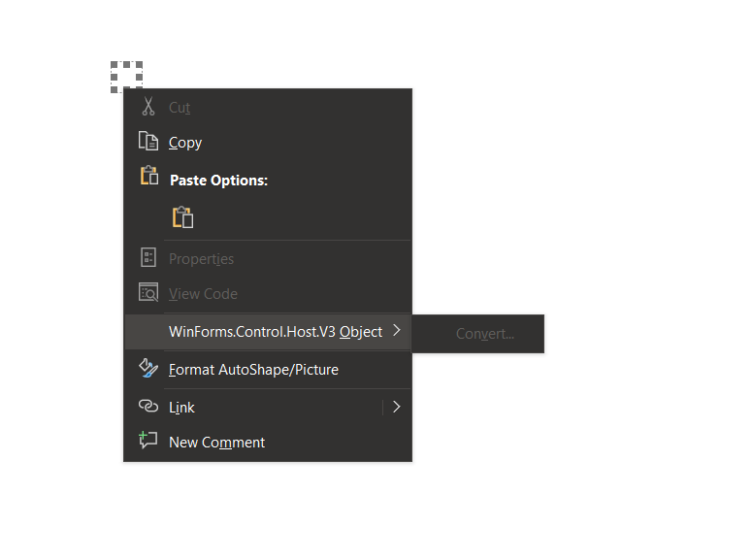Select the Cut menu entry

[x=268, y=107]
